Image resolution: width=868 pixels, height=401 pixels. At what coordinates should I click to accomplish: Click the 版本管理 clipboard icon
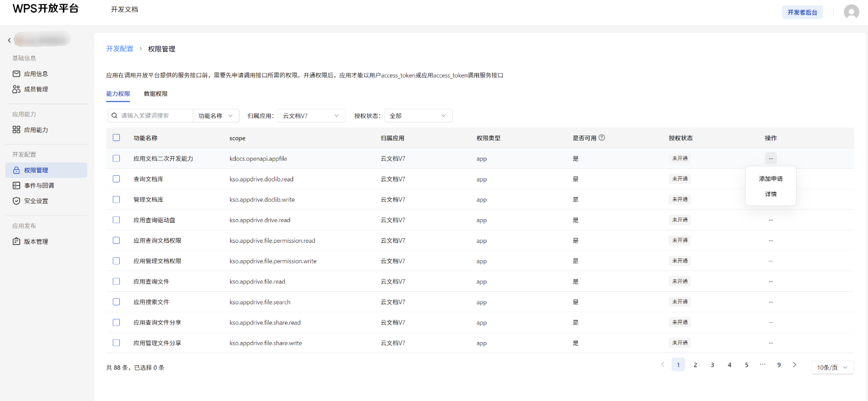[x=17, y=242]
